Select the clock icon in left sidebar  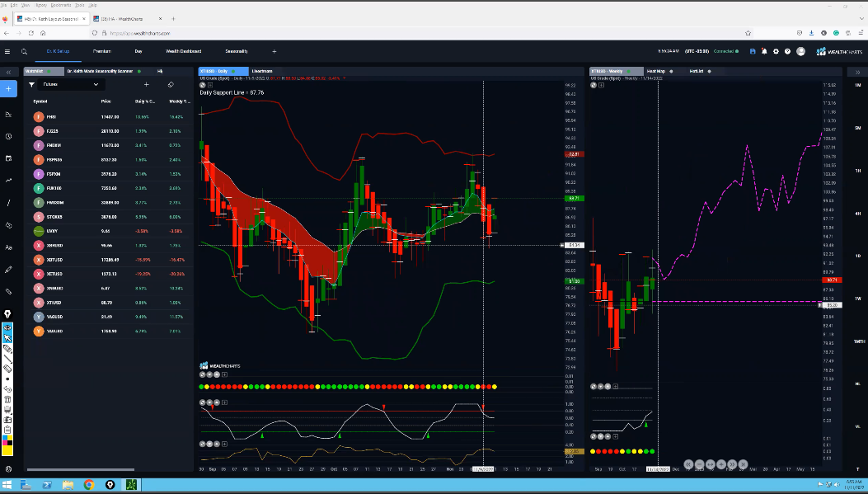pos(8,136)
